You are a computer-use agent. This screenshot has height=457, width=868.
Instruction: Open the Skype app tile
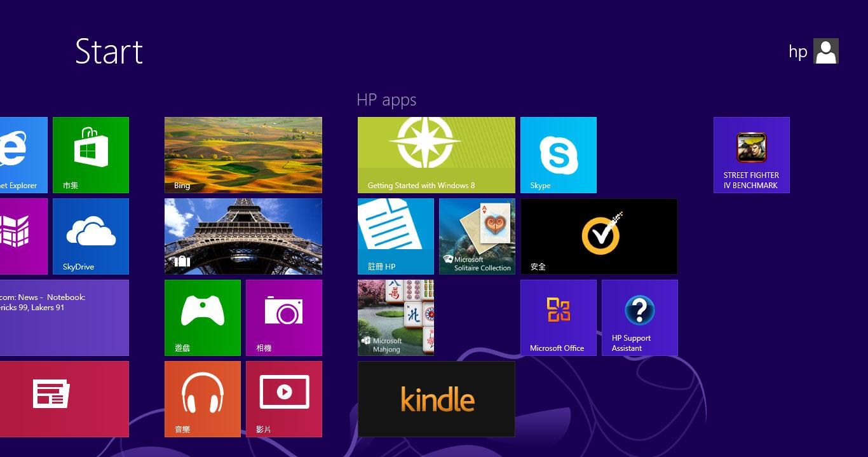(x=558, y=154)
